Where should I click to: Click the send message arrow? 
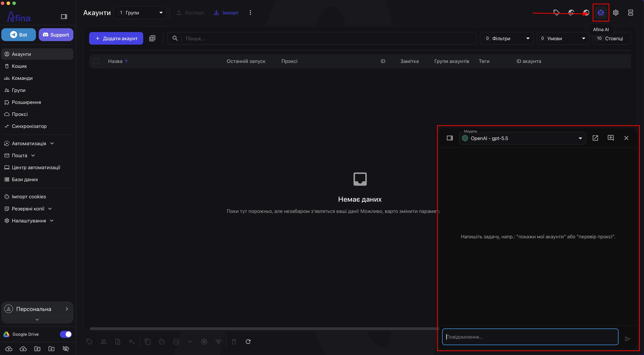[628, 339]
